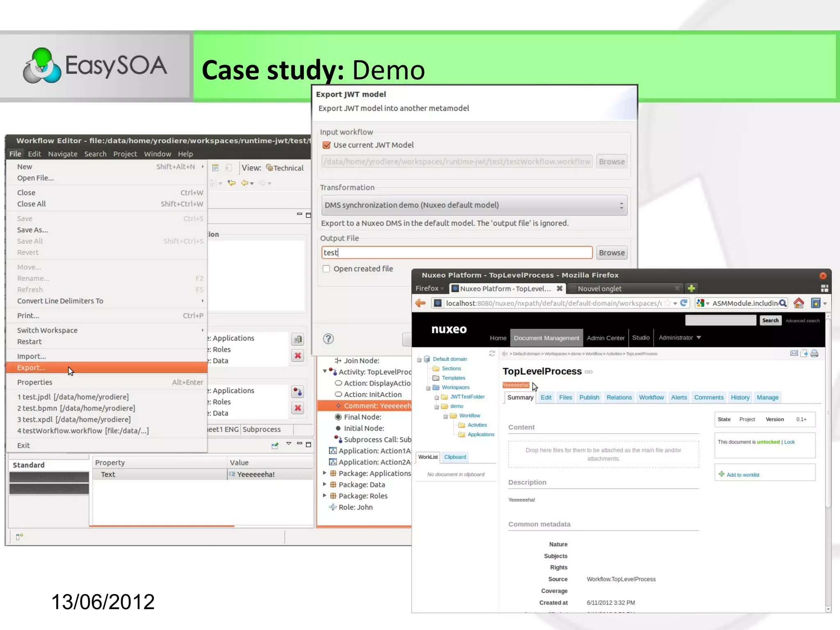
Task: Click the Nuxeo search input box
Action: pos(721,320)
